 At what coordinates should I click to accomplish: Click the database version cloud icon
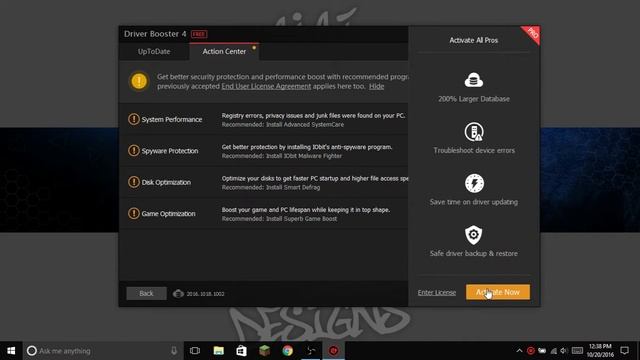[x=178, y=293]
